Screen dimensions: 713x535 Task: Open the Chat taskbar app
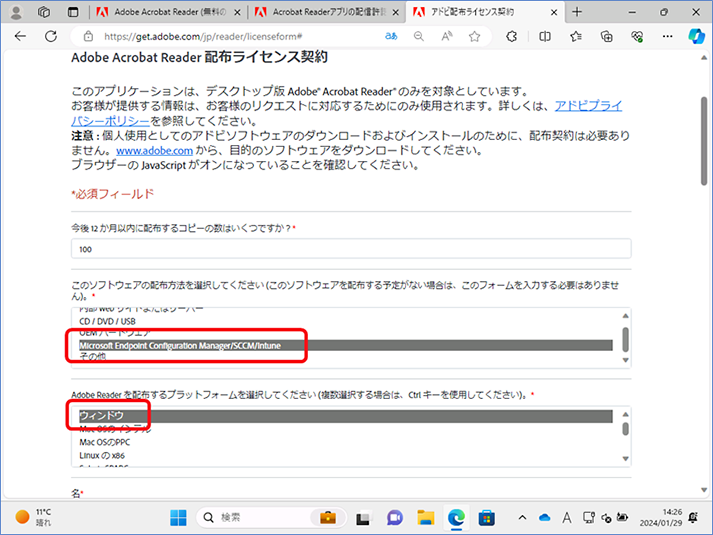(x=395, y=517)
